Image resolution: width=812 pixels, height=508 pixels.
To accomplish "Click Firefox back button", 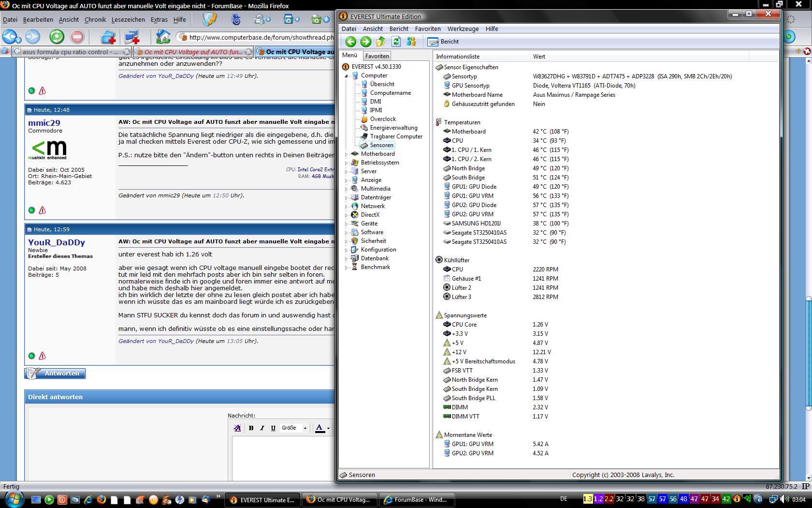I will click(x=11, y=37).
